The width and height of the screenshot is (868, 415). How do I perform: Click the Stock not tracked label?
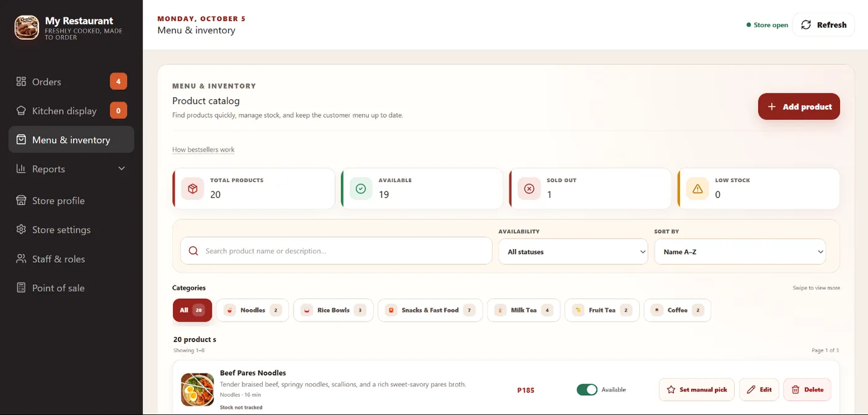click(241, 408)
